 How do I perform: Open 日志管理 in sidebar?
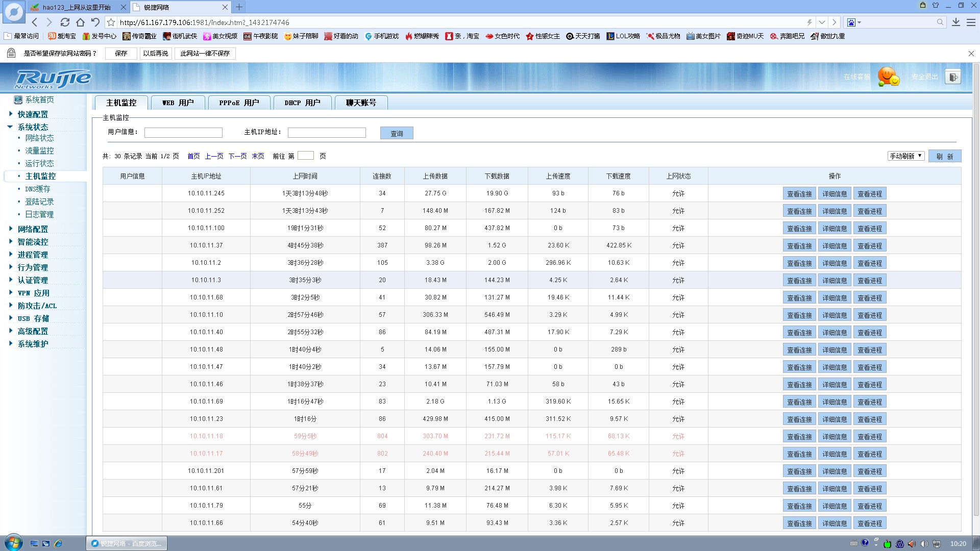click(x=39, y=214)
